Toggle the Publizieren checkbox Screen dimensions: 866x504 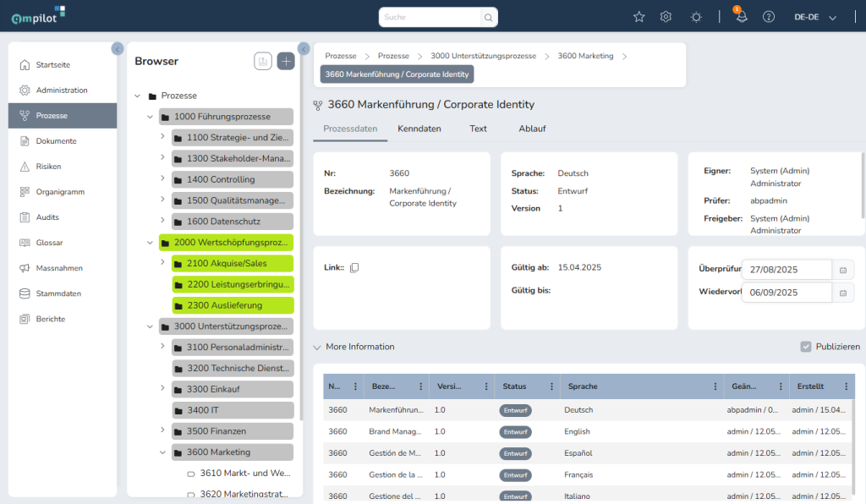point(806,347)
